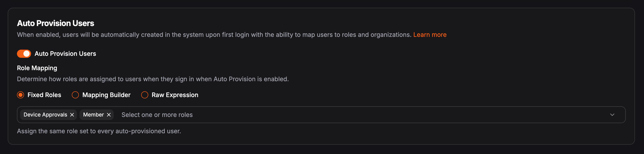Remove the Device Approvals role chip
This screenshot has width=644, height=154.
tap(72, 115)
